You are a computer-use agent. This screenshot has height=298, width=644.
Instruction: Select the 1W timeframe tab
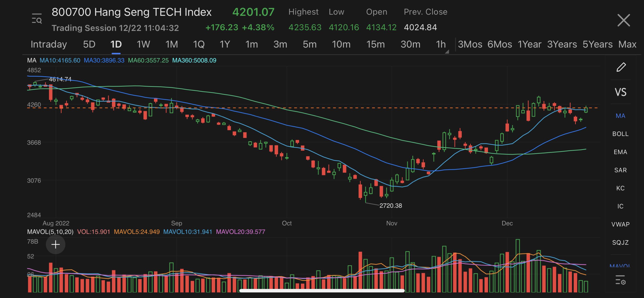click(x=143, y=44)
